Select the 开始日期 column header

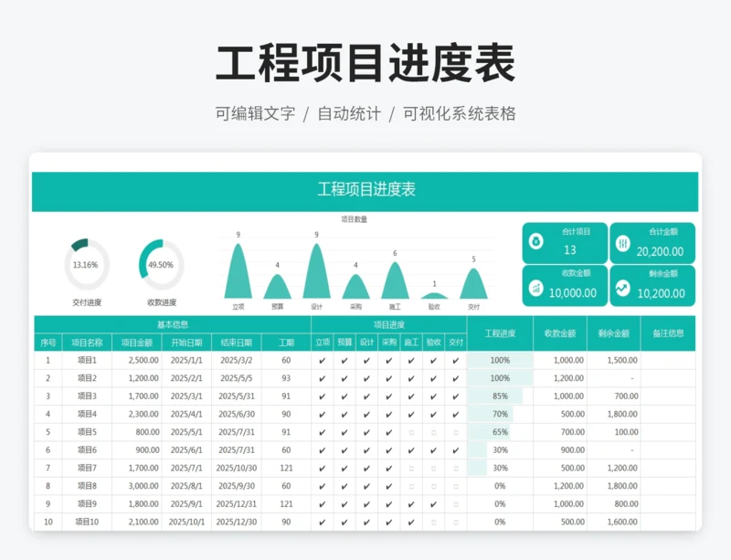(x=186, y=343)
